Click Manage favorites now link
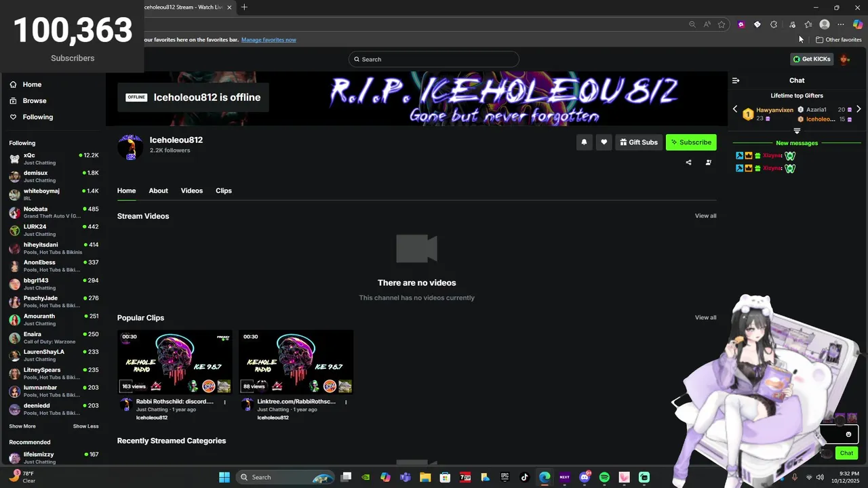 coord(269,39)
